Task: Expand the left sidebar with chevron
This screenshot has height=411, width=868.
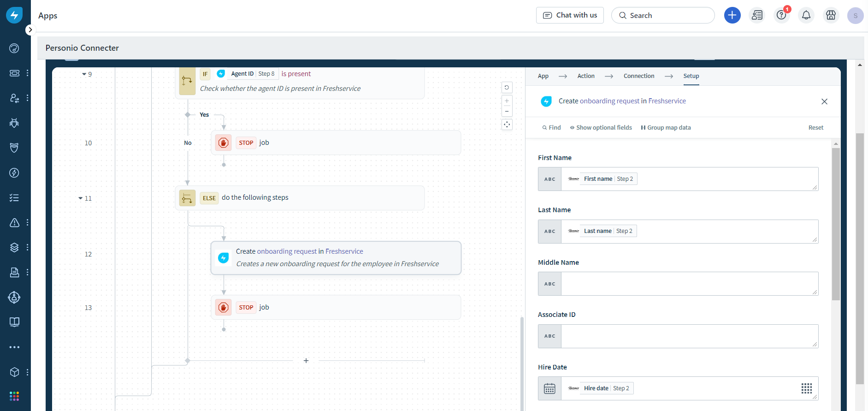Action: (x=30, y=30)
